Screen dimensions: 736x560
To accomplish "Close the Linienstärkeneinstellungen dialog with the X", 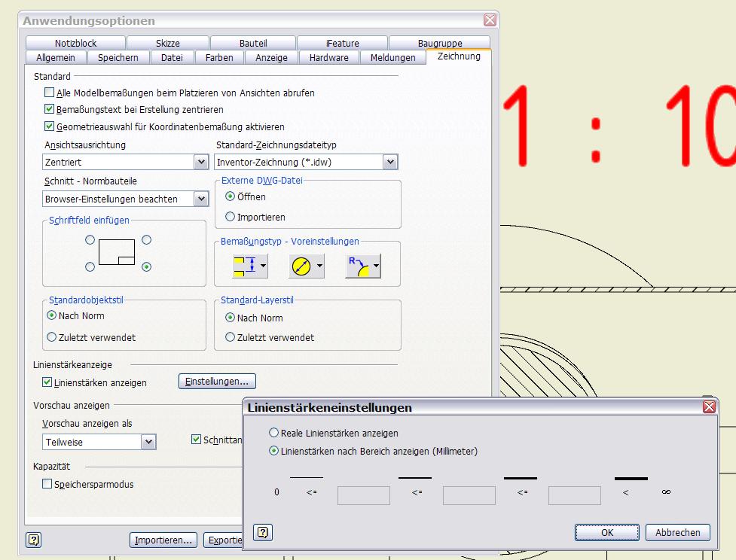I will 709,406.
